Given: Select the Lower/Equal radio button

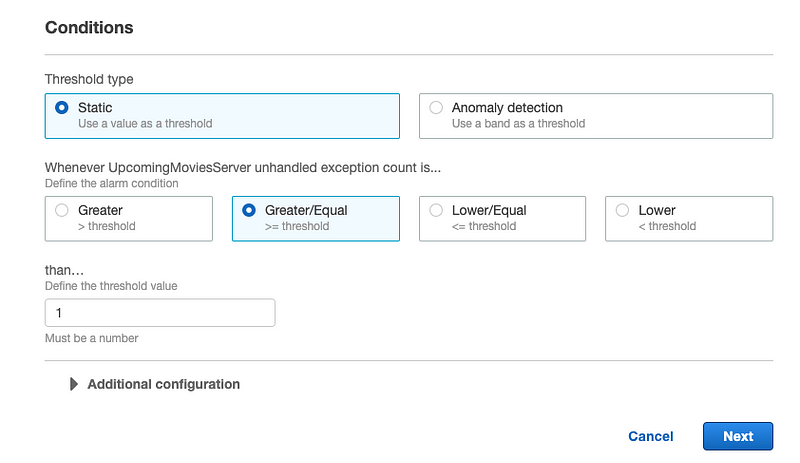Looking at the screenshot, I should pos(436,211).
